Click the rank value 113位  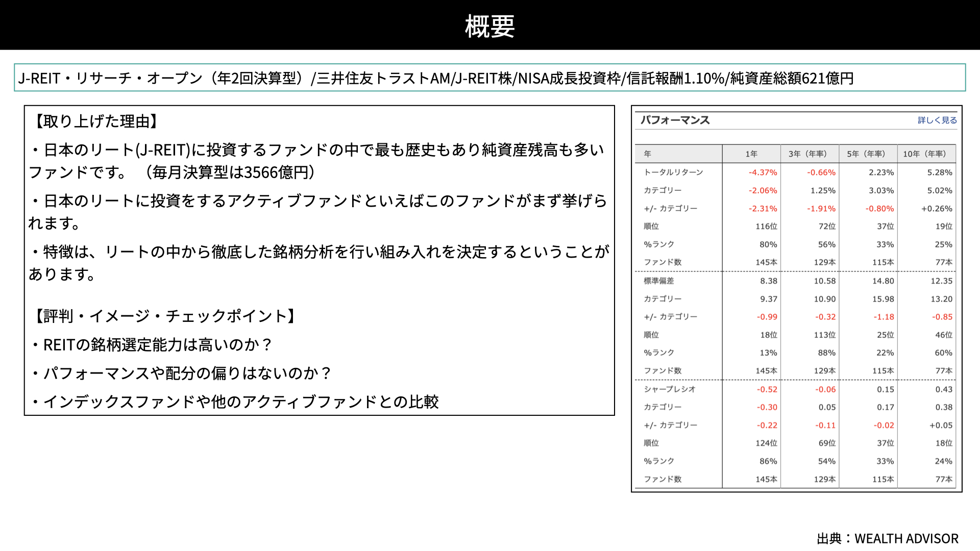pyautogui.click(x=824, y=335)
